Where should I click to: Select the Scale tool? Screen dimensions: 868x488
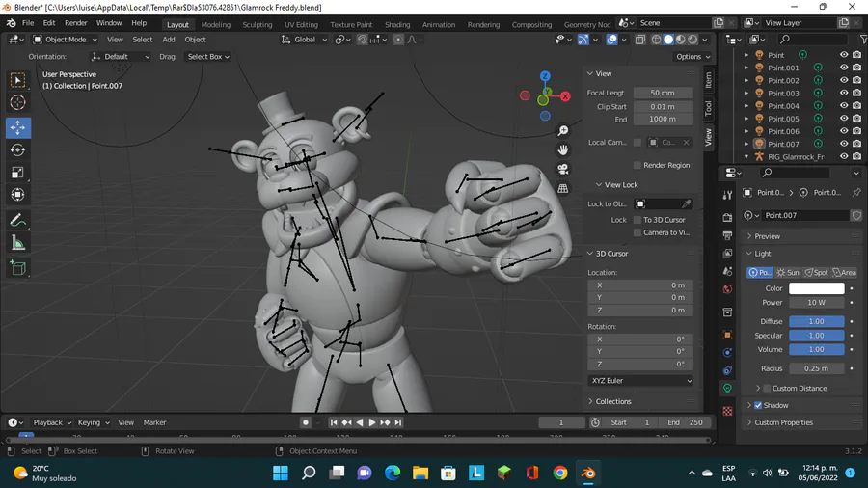pos(17,173)
